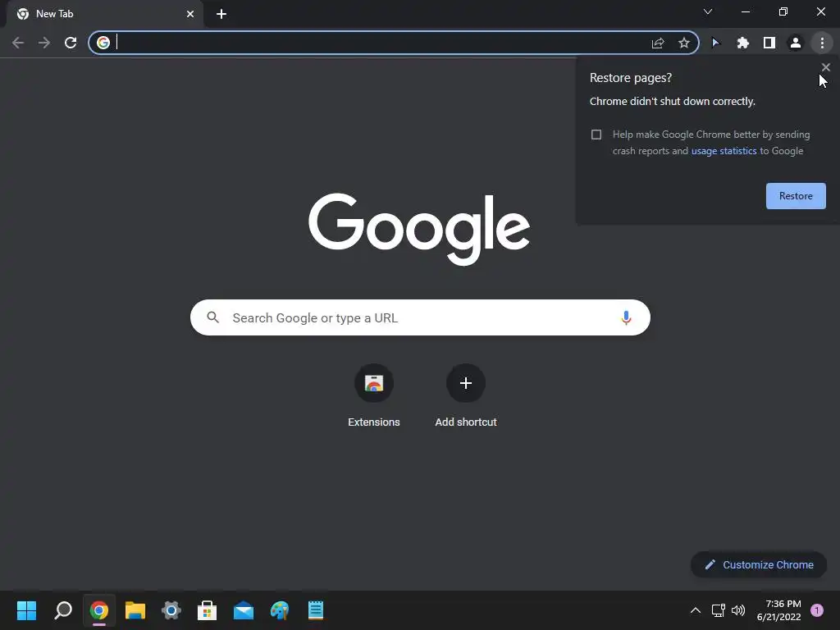Click the browser back arrow
Viewport: 840px width, 630px height.
(18, 43)
